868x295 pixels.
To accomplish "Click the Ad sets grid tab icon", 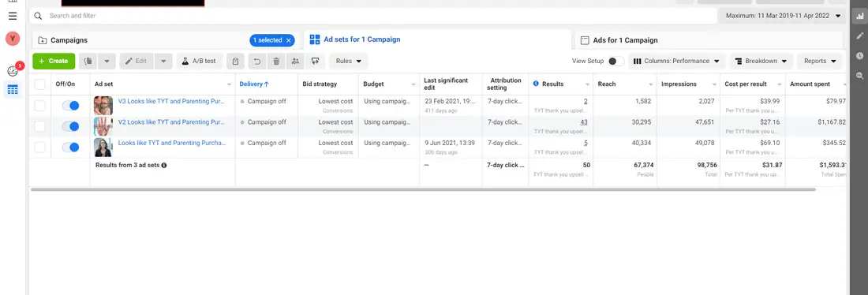I will click(x=315, y=39).
